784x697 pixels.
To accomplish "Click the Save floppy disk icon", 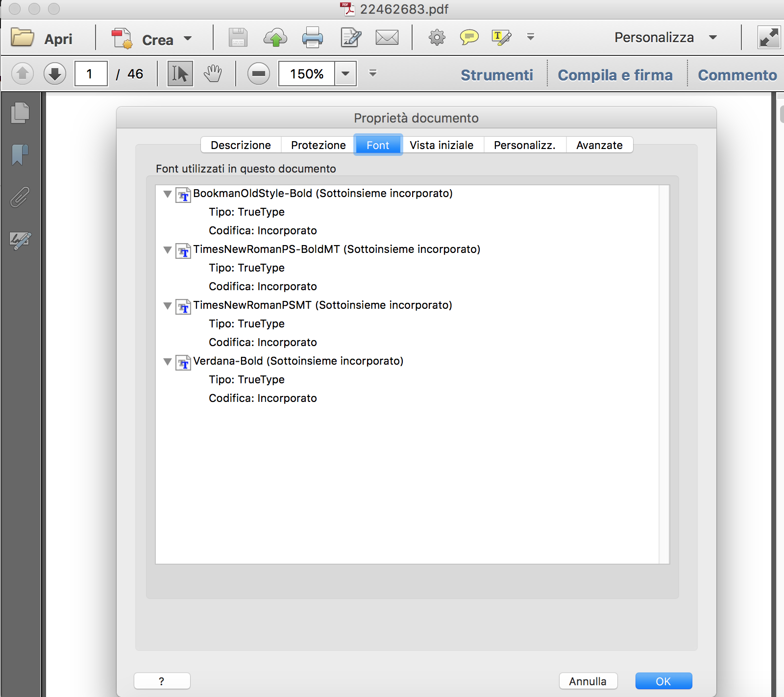I will [238, 38].
